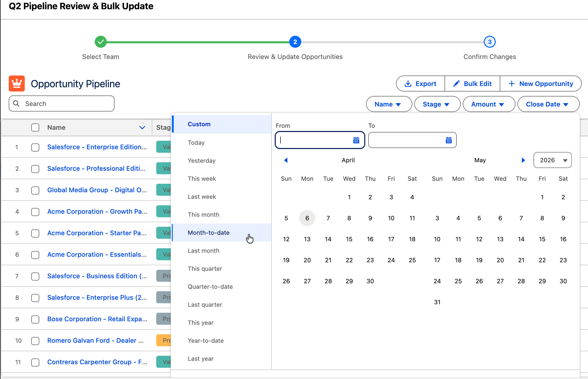Navigate to next month with the right arrow
Viewport: 588px width, 379px height.
point(523,160)
